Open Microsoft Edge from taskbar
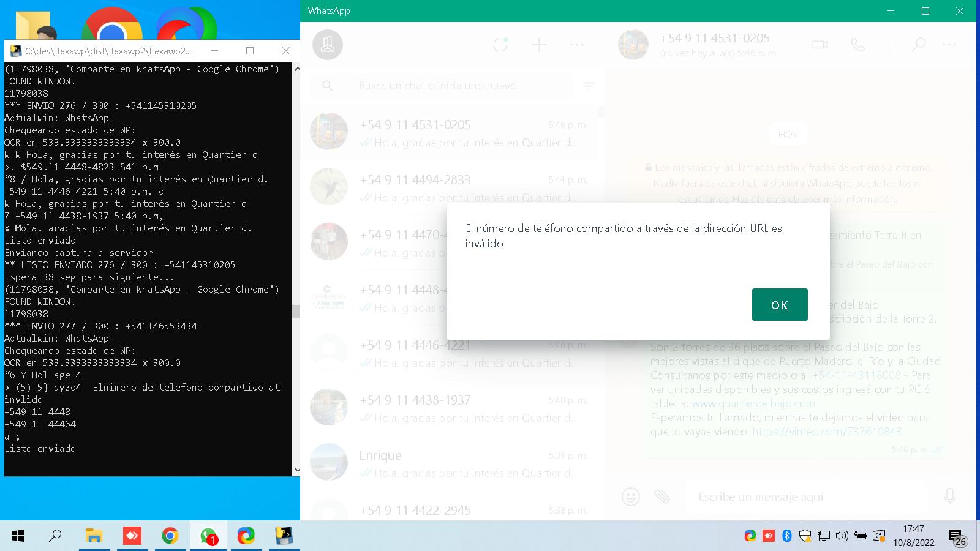The height and width of the screenshot is (551, 980). (x=246, y=536)
